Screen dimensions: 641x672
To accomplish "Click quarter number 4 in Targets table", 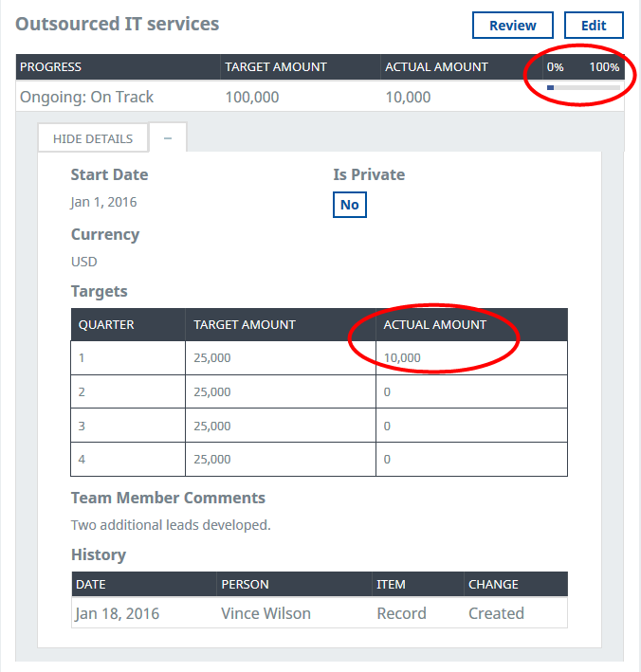I will pos(82,459).
